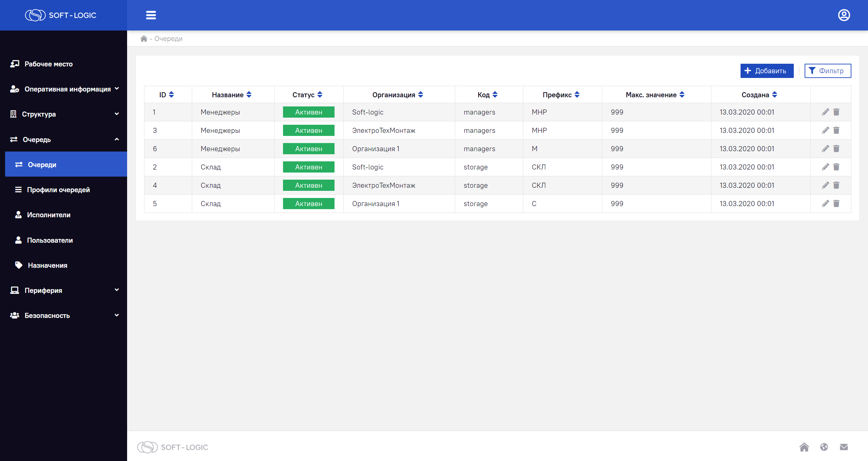Click Организация 1 in row ID 5
The image size is (868, 461).
[x=376, y=204]
